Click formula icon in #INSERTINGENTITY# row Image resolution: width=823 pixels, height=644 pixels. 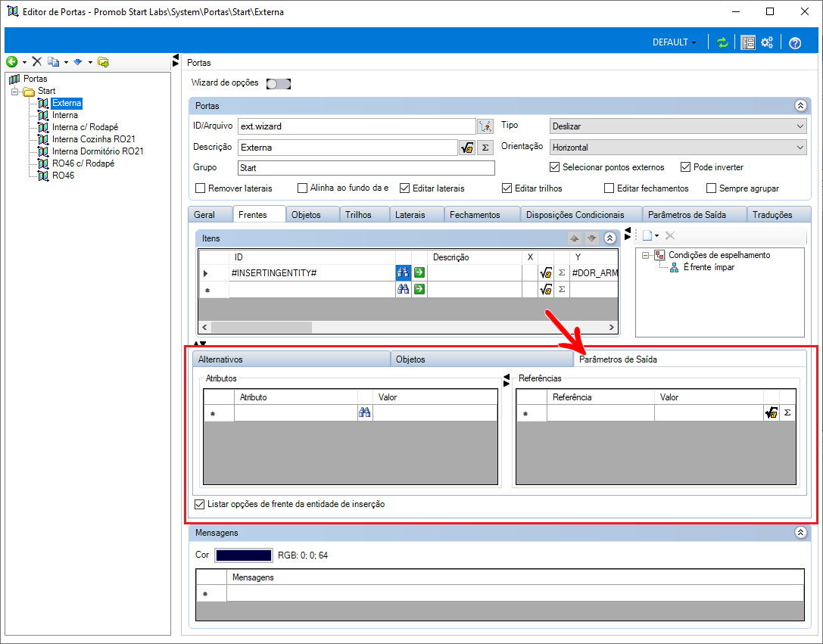(x=546, y=272)
